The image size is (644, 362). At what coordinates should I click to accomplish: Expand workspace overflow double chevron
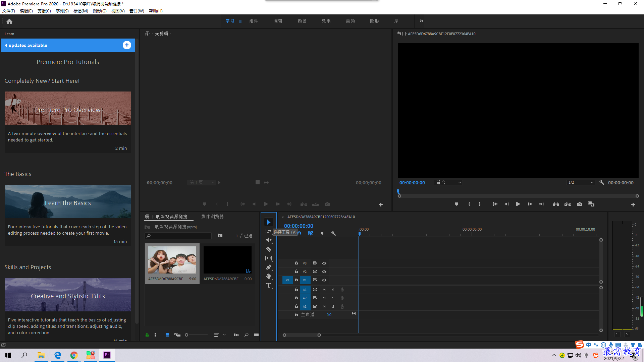tap(421, 21)
